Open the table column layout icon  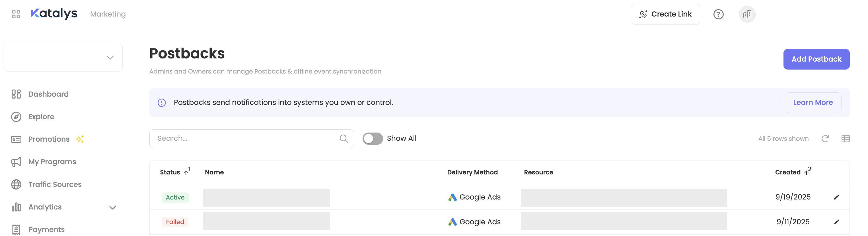click(x=845, y=139)
